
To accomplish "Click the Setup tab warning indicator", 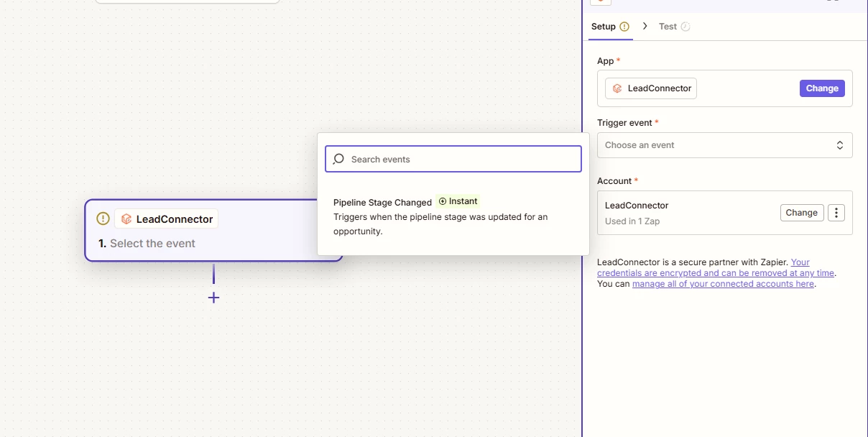I will [x=624, y=27].
